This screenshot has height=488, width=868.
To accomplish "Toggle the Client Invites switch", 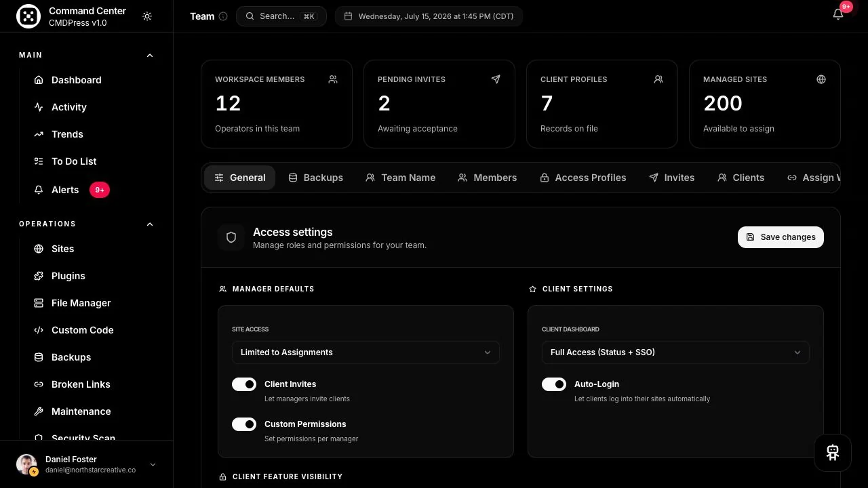I will click(244, 384).
